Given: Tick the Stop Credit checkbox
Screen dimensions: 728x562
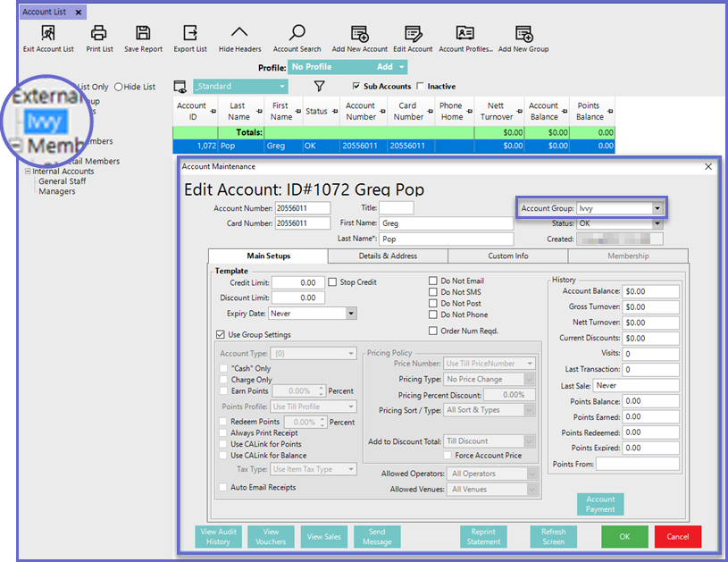Looking at the screenshot, I should click(332, 282).
